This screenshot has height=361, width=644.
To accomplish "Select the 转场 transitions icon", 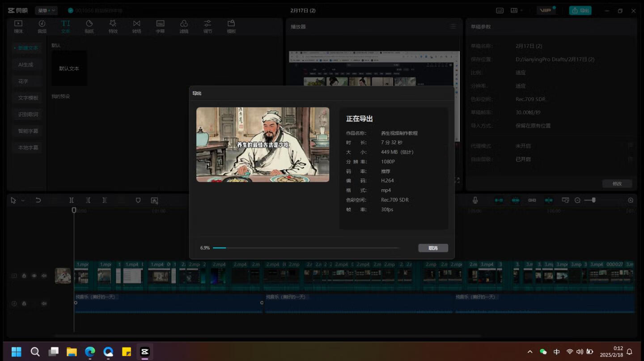I will [x=136, y=26].
